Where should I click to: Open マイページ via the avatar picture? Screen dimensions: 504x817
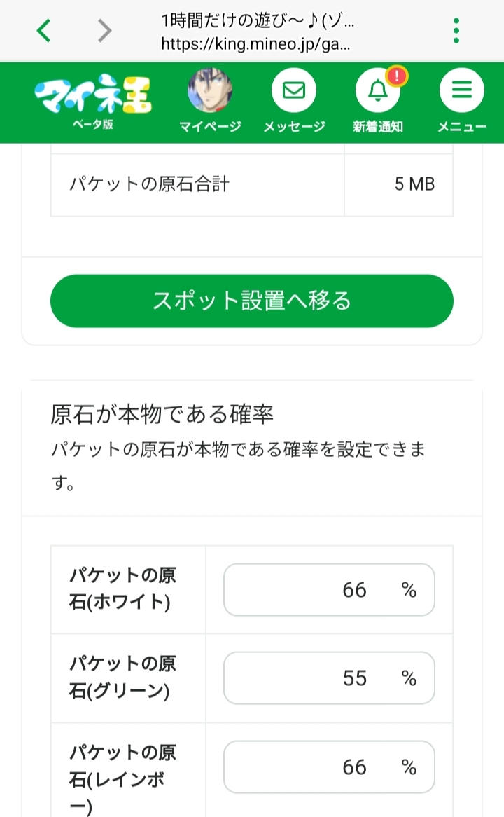coord(210,91)
